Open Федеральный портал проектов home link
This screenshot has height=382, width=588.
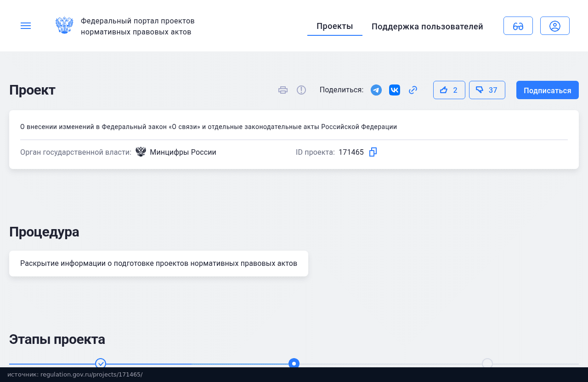(x=138, y=26)
